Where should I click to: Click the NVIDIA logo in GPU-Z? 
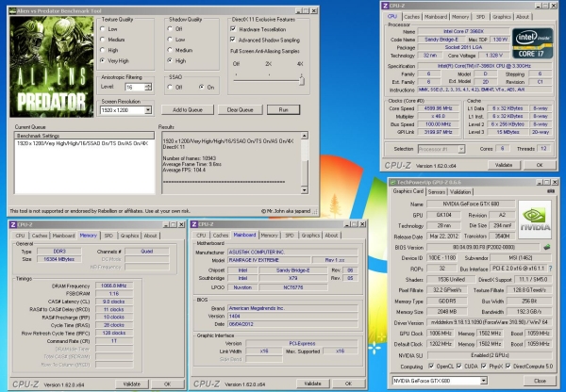(x=535, y=220)
